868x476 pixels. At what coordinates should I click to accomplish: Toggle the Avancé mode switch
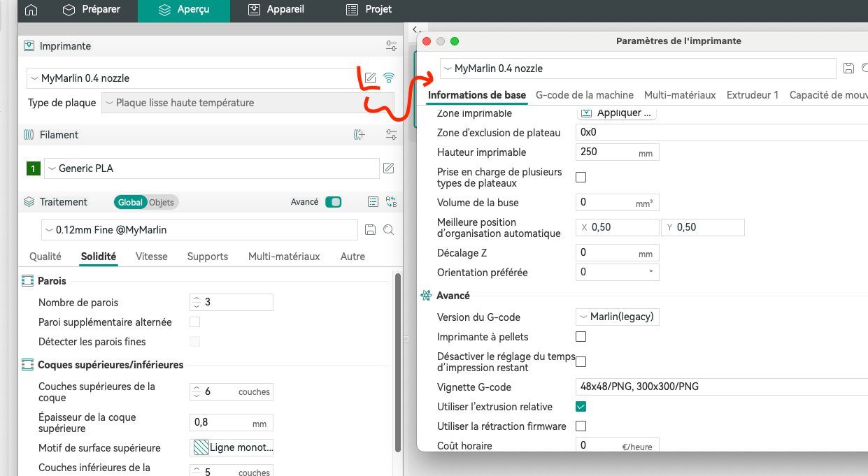pyautogui.click(x=334, y=202)
